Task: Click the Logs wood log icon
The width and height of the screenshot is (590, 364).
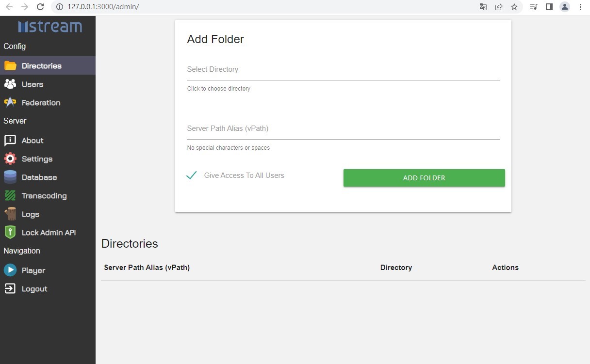Action: [x=10, y=214]
